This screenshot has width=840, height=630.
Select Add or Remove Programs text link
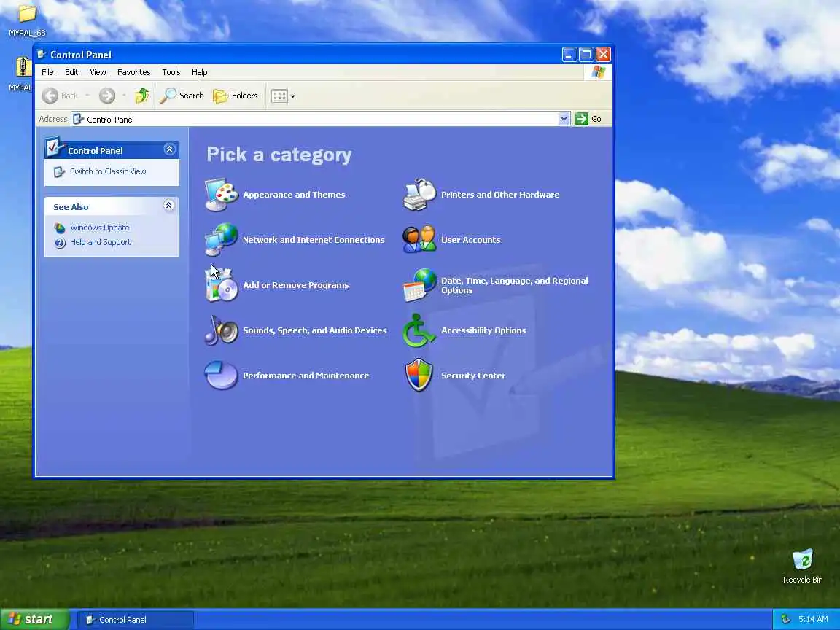pyautogui.click(x=296, y=285)
